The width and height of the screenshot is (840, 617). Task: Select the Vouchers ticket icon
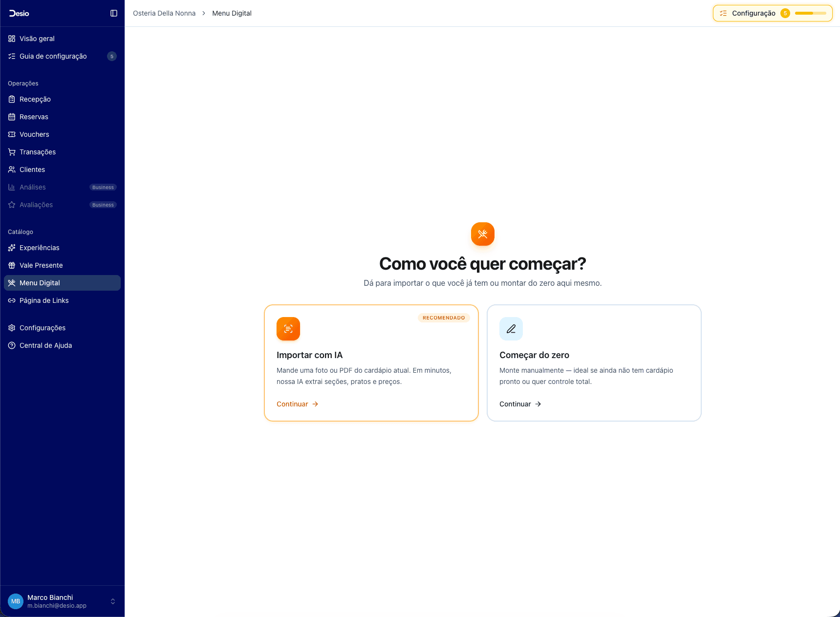[x=12, y=134]
